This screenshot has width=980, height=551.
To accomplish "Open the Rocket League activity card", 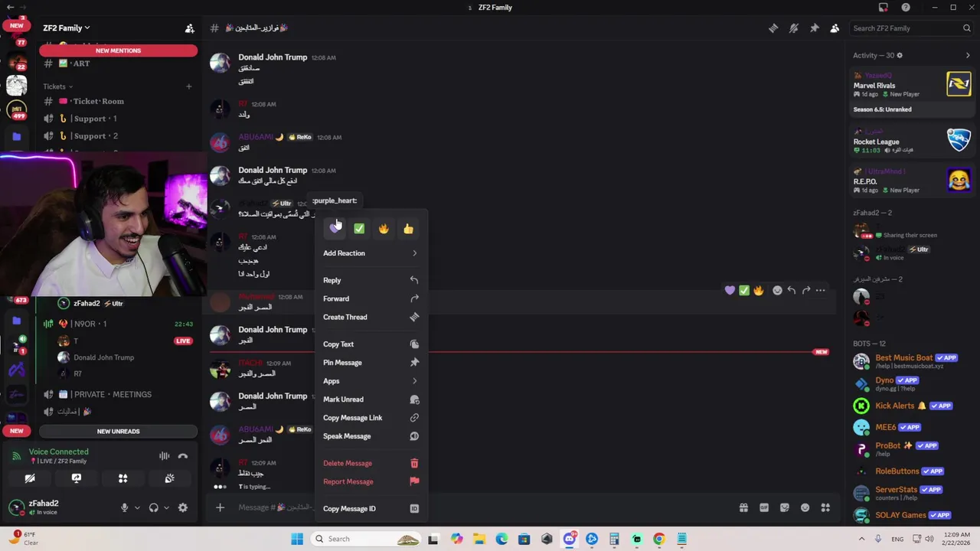I will pos(913,142).
